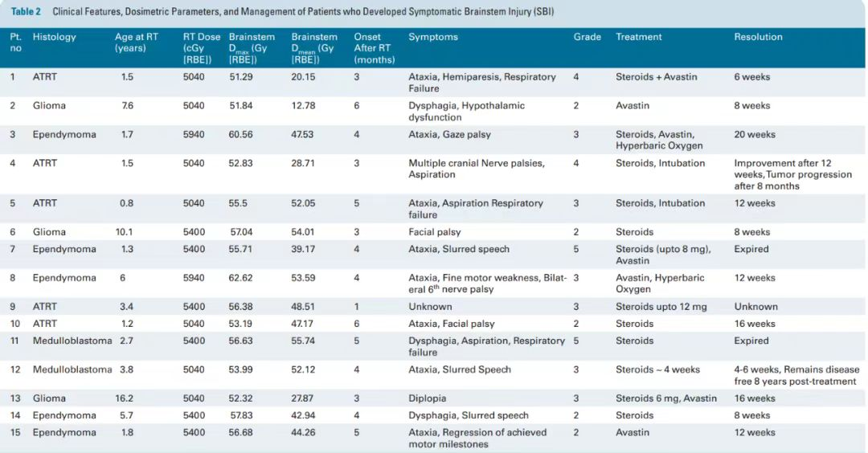
Task: Select the Dmax value '53.99'
Action: [240, 369]
